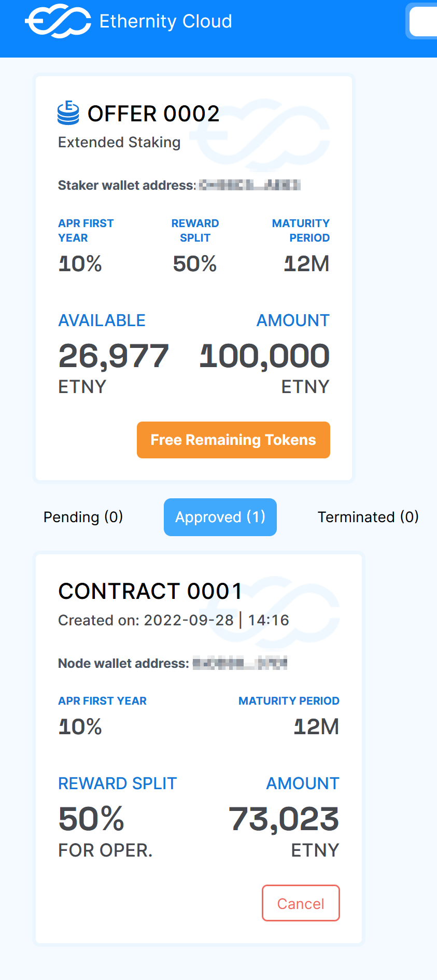The width and height of the screenshot is (437, 980).
Task: Cancel contract 0001
Action: click(x=301, y=903)
